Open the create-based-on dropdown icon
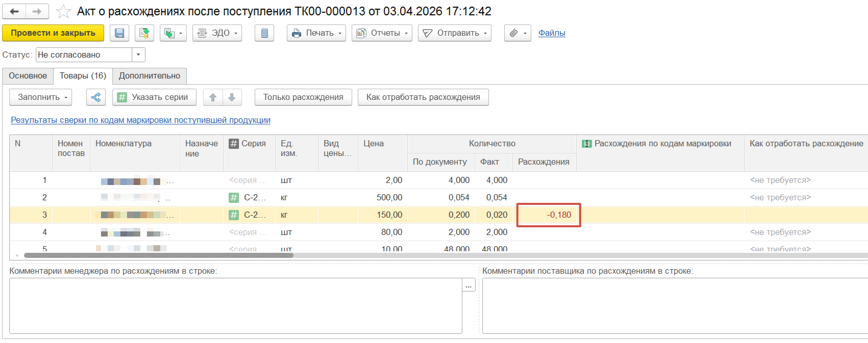The width and height of the screenshot is (868, 343). pyautogui.click(x=172, y=33)
